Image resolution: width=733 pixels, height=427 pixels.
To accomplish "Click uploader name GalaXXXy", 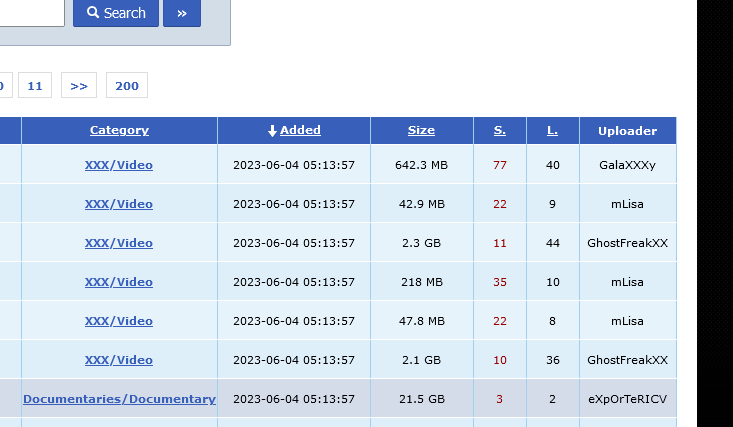I will (627, 165).
